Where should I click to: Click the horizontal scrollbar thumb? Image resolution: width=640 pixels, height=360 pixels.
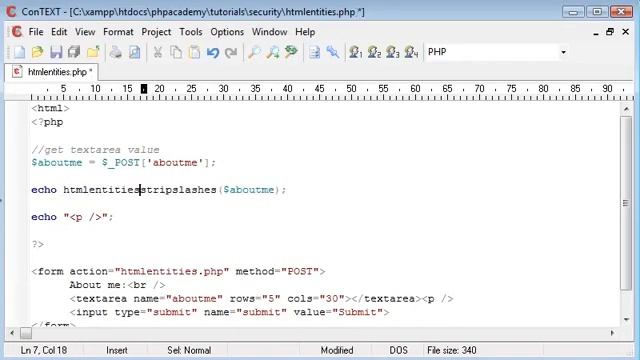(x=26, y=333)
